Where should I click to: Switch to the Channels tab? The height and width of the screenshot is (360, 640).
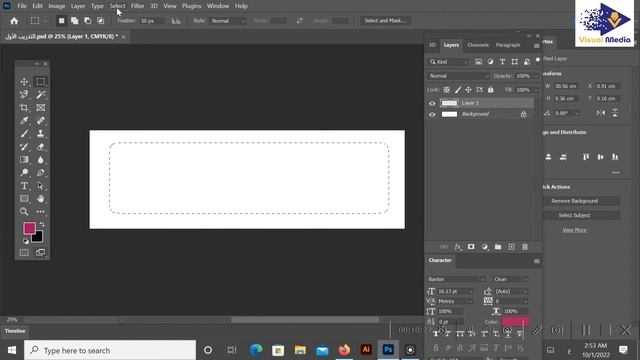[478, 45]
